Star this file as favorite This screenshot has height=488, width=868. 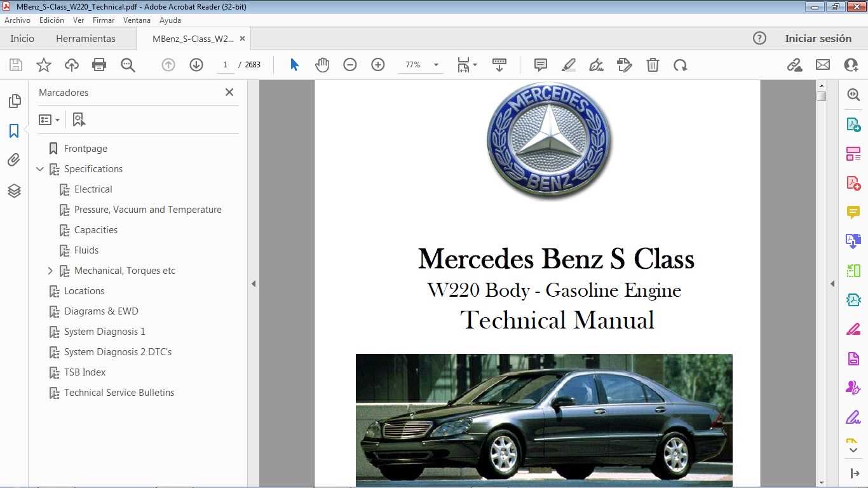pos(44,65)
